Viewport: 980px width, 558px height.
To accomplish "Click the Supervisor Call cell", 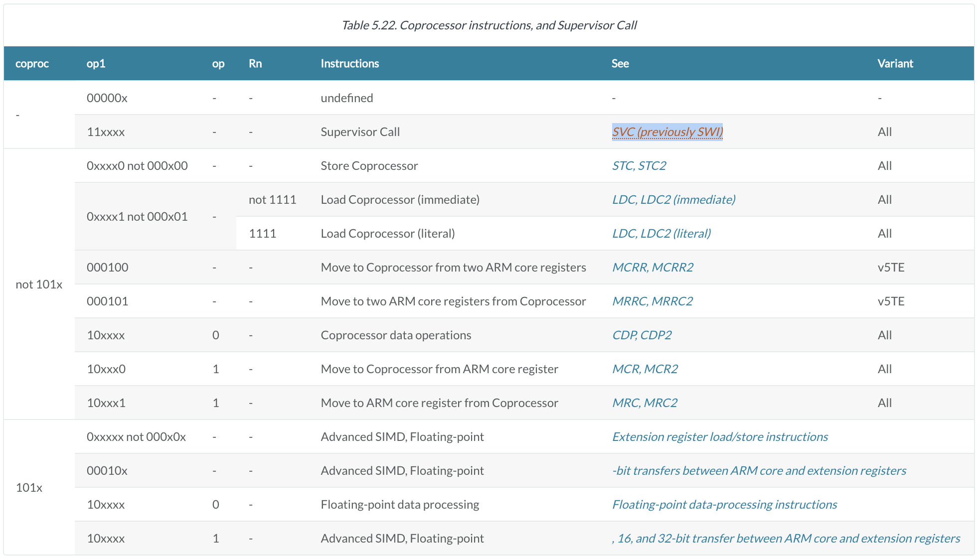I will 360,132.
